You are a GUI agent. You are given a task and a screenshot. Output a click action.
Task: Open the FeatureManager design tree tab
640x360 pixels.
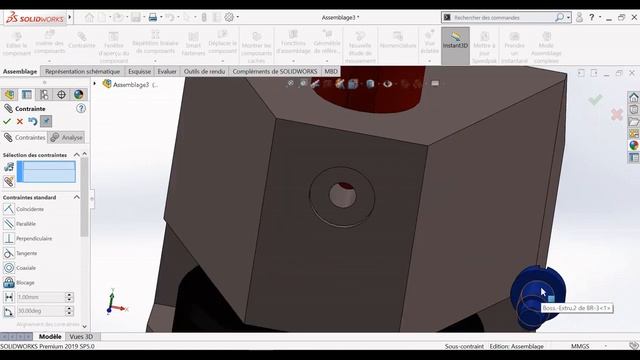point(9,95)
